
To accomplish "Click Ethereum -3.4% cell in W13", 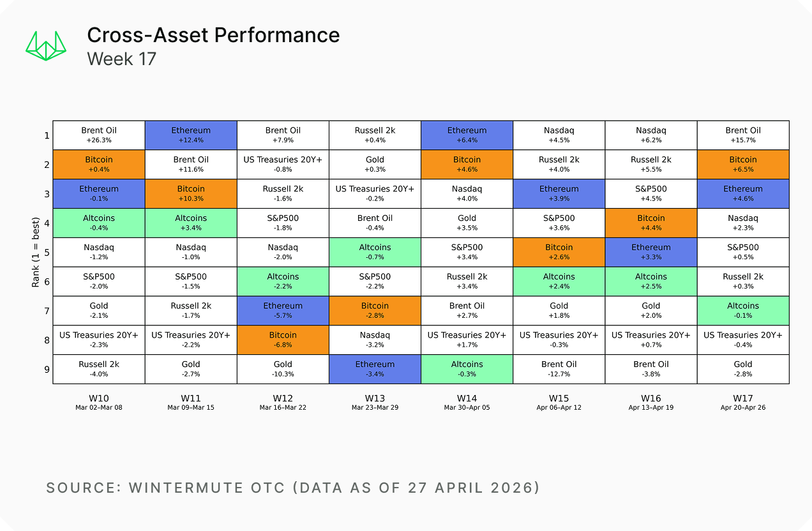I will [375, 368].
